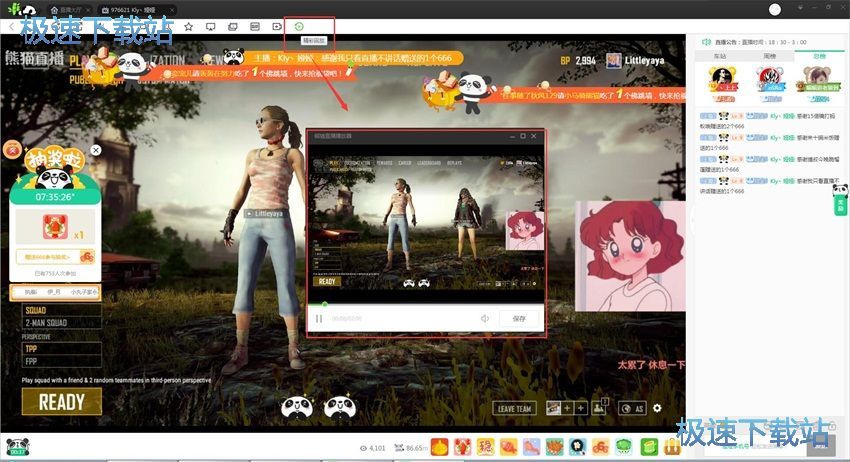Click the lottery prize gift thumbnail
This screenshot has width=850, height=462.
pos(55,226)
